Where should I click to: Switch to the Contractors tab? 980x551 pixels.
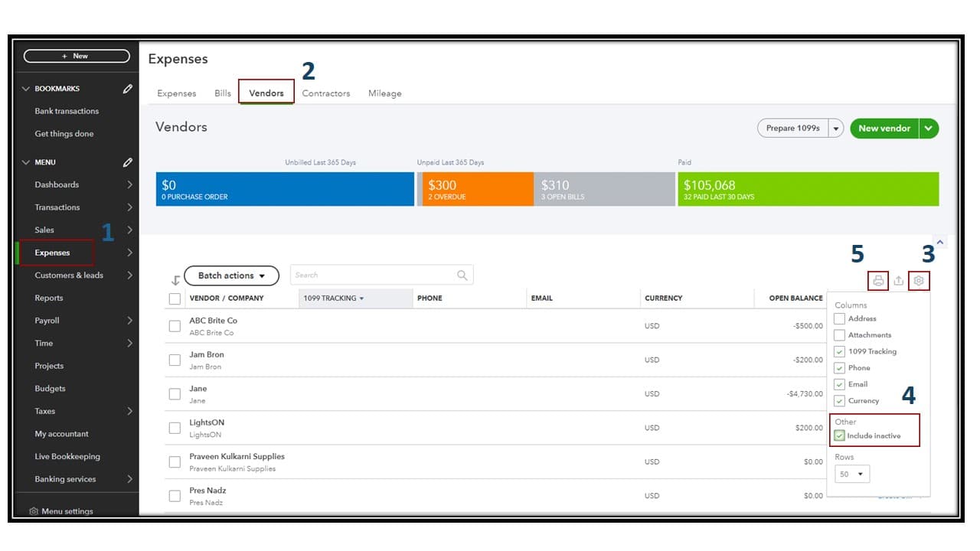pyautogui.click(x=325, y=93)
